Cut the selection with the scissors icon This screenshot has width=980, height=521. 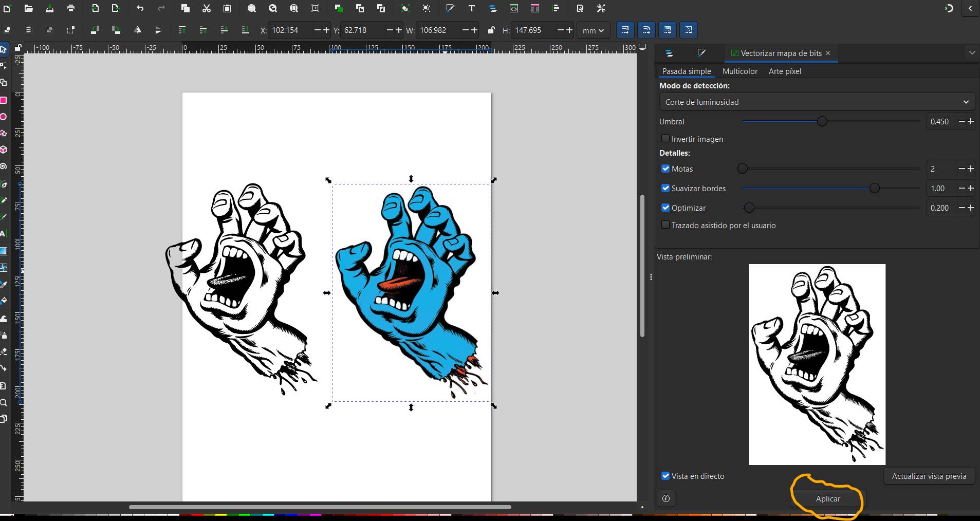pyautogui.click(x=207, y=8)
